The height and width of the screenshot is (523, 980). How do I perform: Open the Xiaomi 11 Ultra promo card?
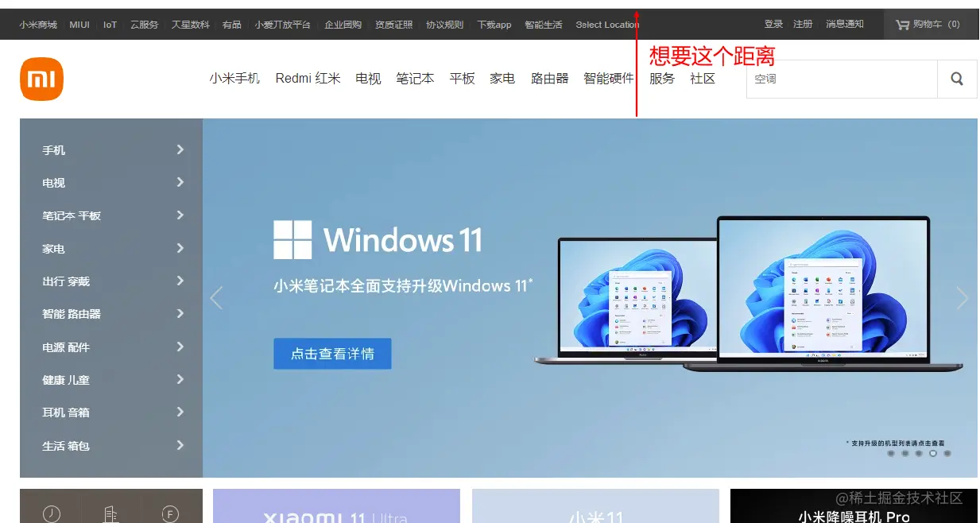pos(336,506)
